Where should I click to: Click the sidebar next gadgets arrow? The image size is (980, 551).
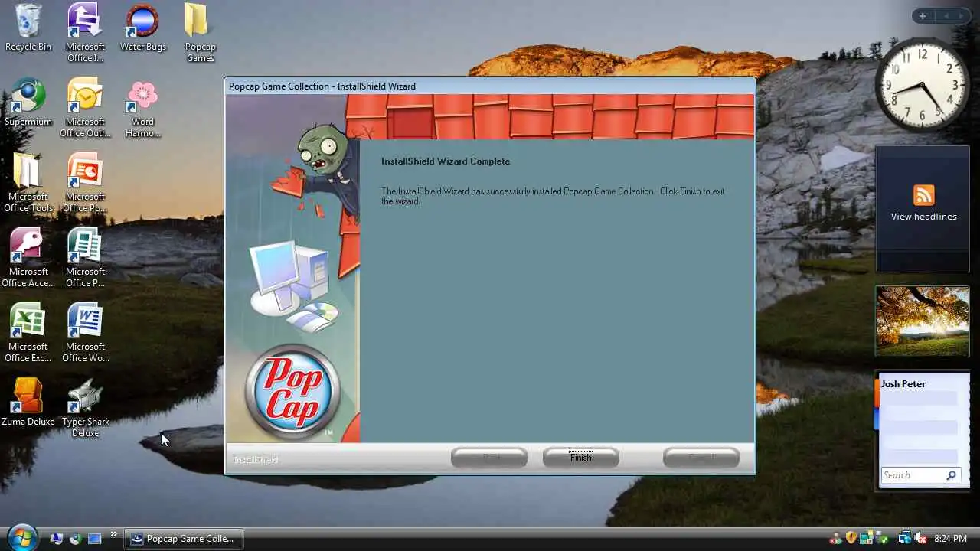pyautogui.click(x=963, y=16)
